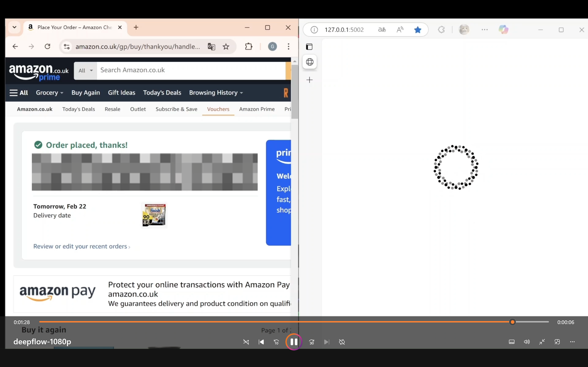Toggle repeat mode in media player

click(x=342, y=342)
